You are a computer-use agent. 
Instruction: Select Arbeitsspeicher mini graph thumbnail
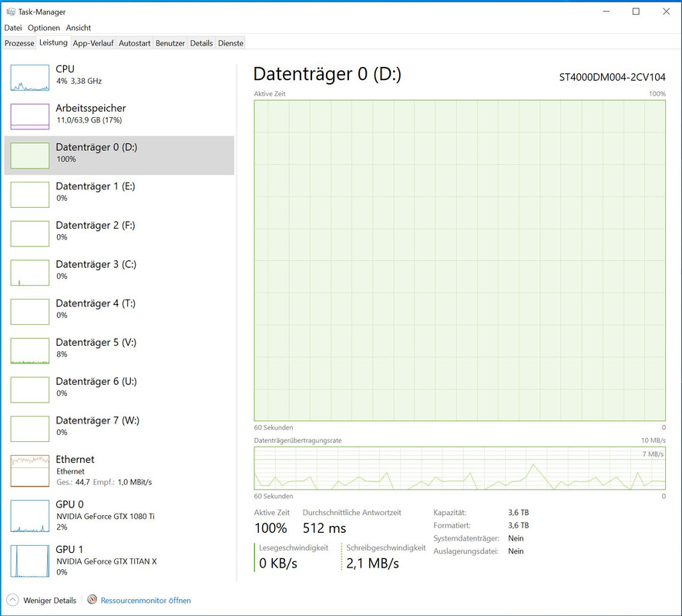click(30, 116)
